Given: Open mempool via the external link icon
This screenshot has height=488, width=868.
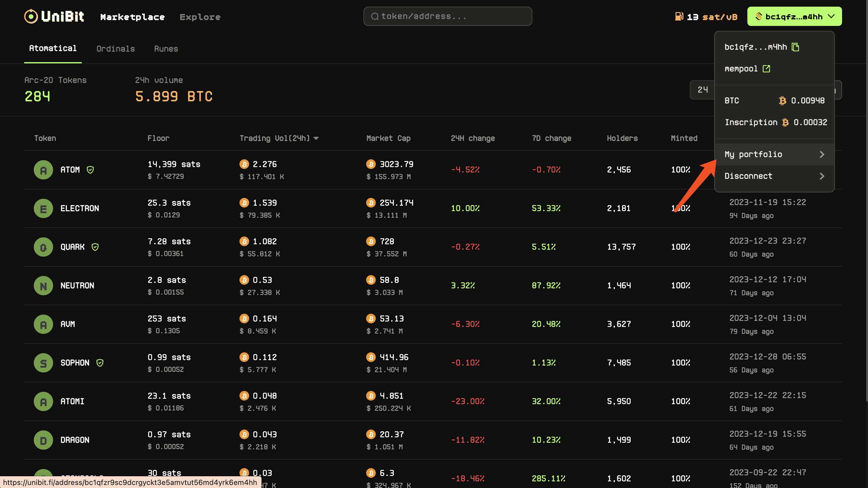Looking at the screenshot, I should (766, 69).
